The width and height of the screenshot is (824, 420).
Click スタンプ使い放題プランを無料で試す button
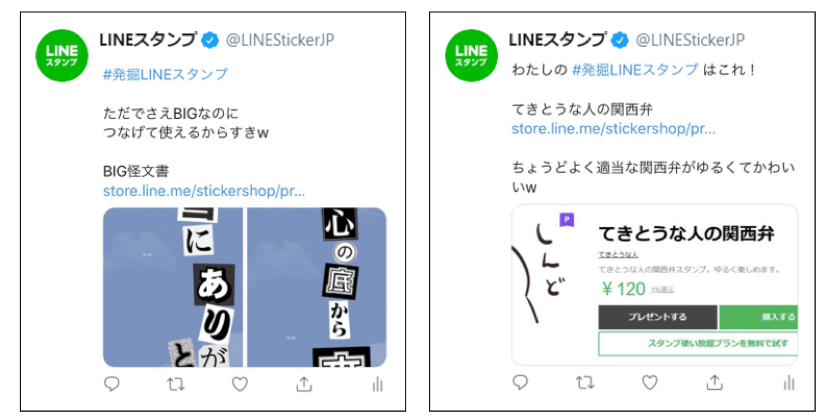(698, 343)
